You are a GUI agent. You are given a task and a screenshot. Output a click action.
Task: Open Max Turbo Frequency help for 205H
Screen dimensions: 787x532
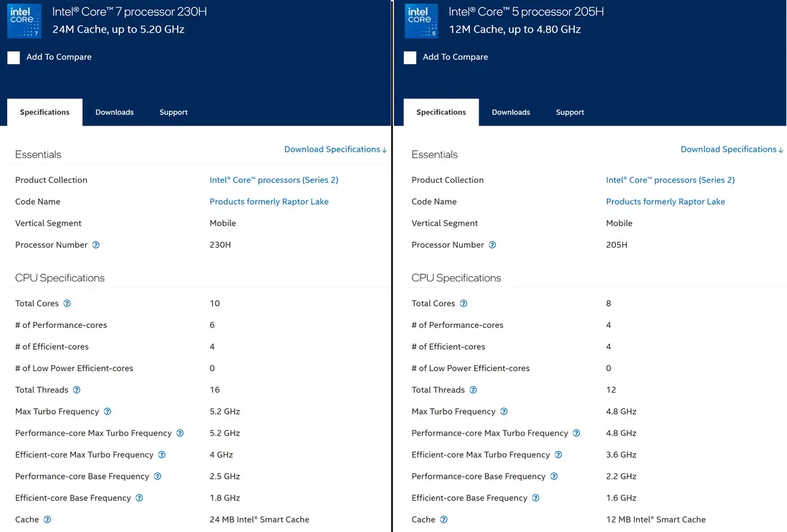pos(504,412)
